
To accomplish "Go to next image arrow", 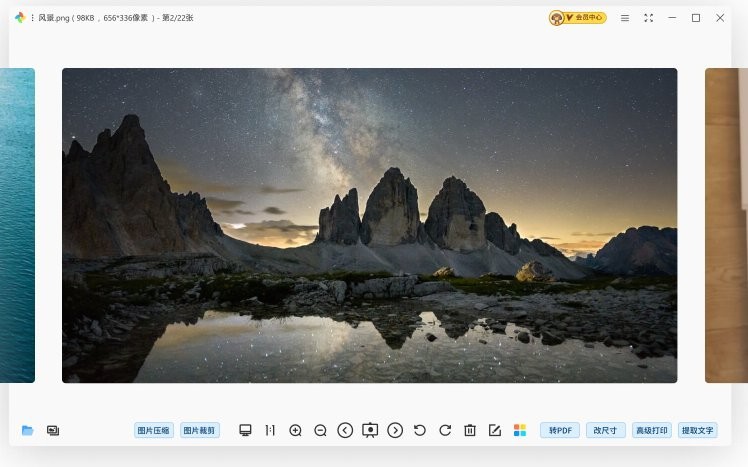I will point(395,430).
